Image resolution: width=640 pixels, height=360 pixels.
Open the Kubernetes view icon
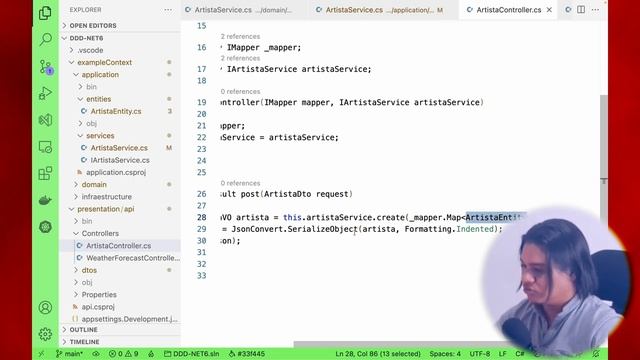pos(45,227)
